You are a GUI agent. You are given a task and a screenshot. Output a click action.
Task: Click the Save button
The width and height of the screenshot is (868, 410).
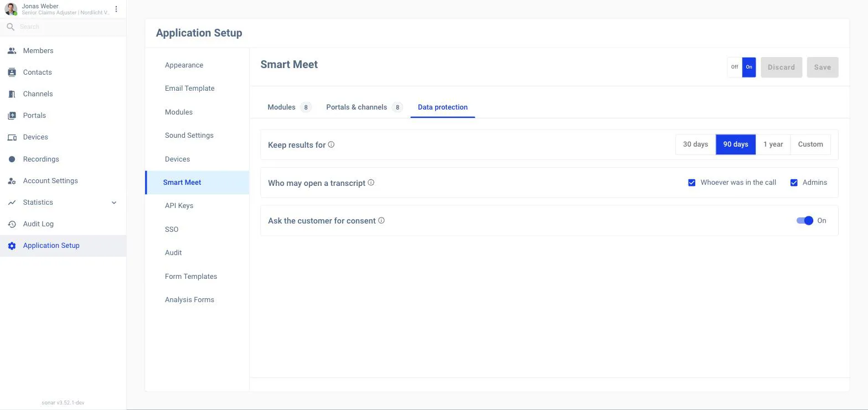pos(823,68)
